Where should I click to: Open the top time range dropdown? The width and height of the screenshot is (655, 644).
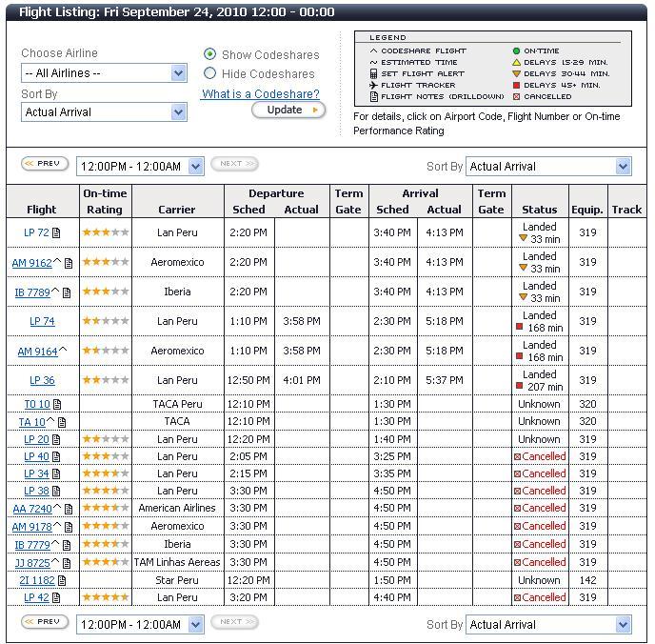140,167
